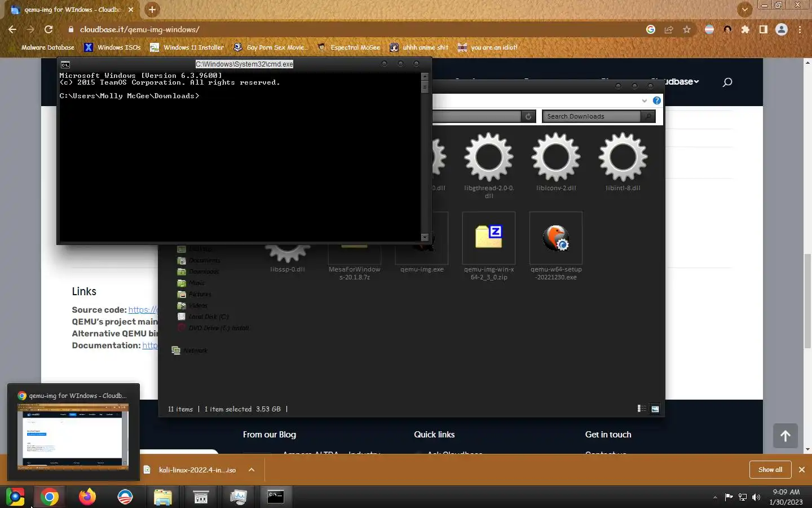Click the back-to-top arrow button
The image size is (812, 508).
(785, 436)
